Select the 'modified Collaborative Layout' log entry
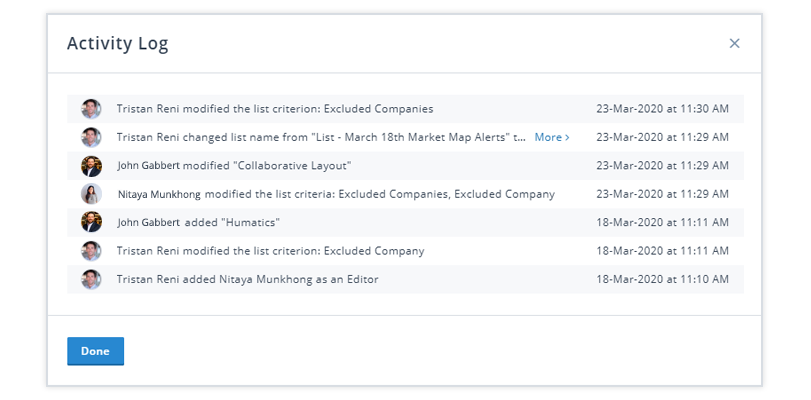 pyautogui.click(x=406, y=166)
